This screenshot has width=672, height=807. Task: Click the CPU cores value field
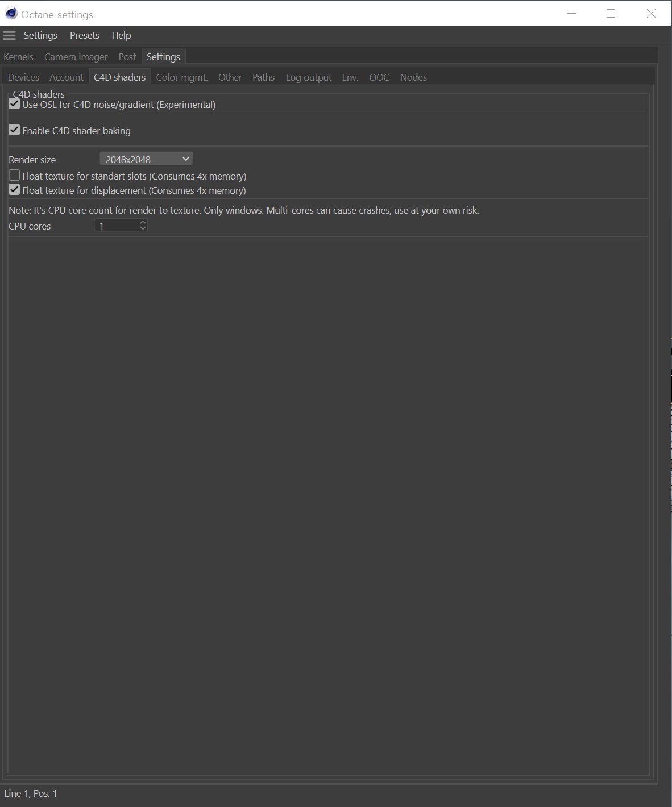117,226
